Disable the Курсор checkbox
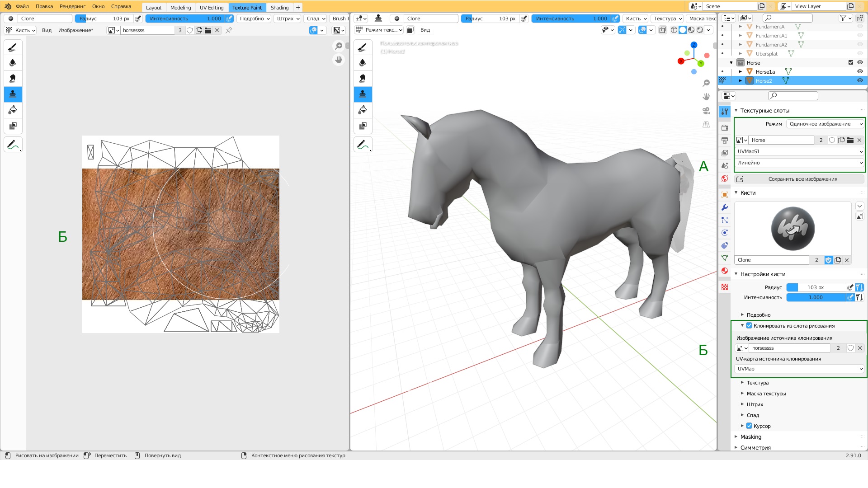868x488 pixels. coord(749,426)
